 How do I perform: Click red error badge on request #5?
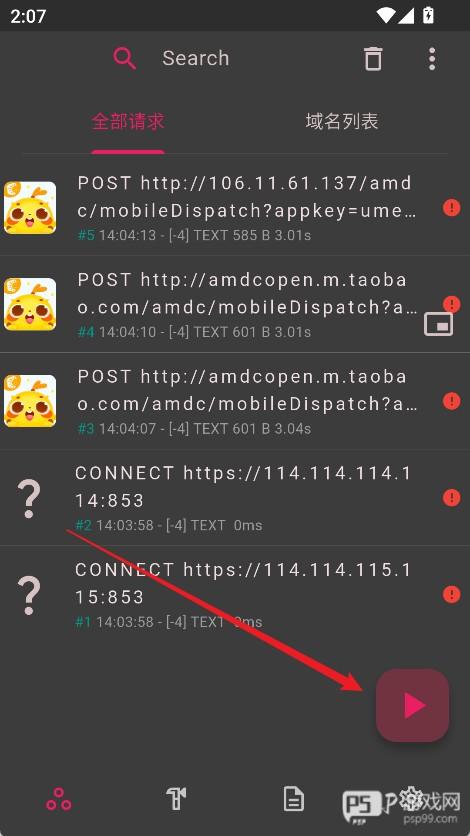pos(451,207)
